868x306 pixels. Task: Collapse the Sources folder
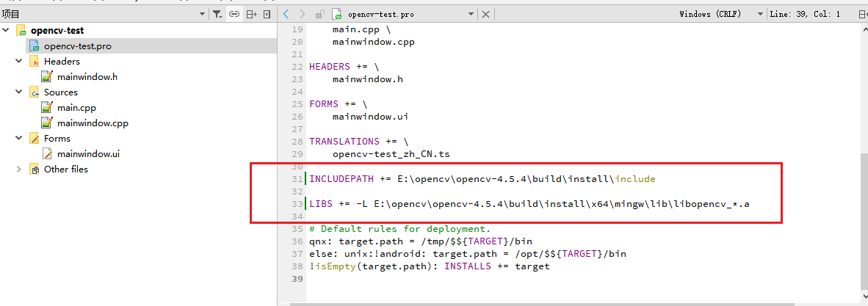pyautogui.click(x=19, y=92)
